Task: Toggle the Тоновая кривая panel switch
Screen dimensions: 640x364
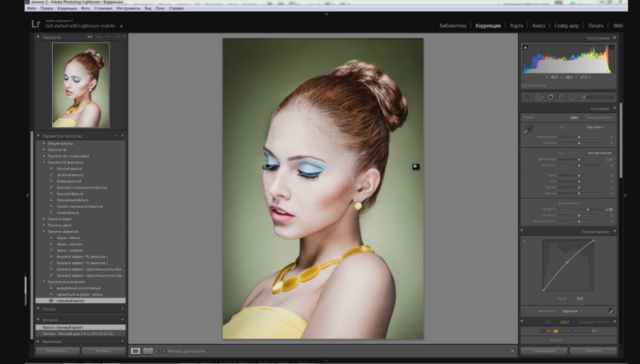Action: coord(522,231)
